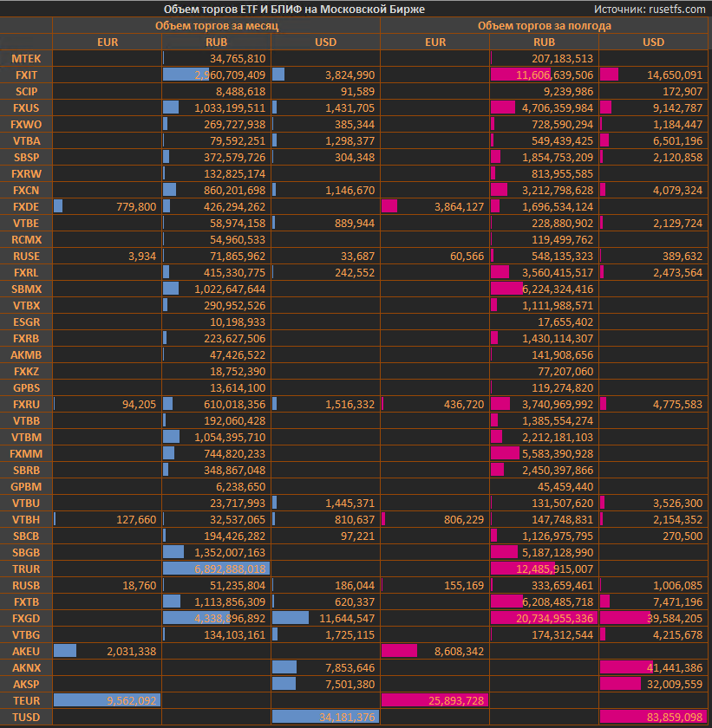Click the SBCB ticker label
The height and width of the screenshot is (728, 712).
click(26, 536)
